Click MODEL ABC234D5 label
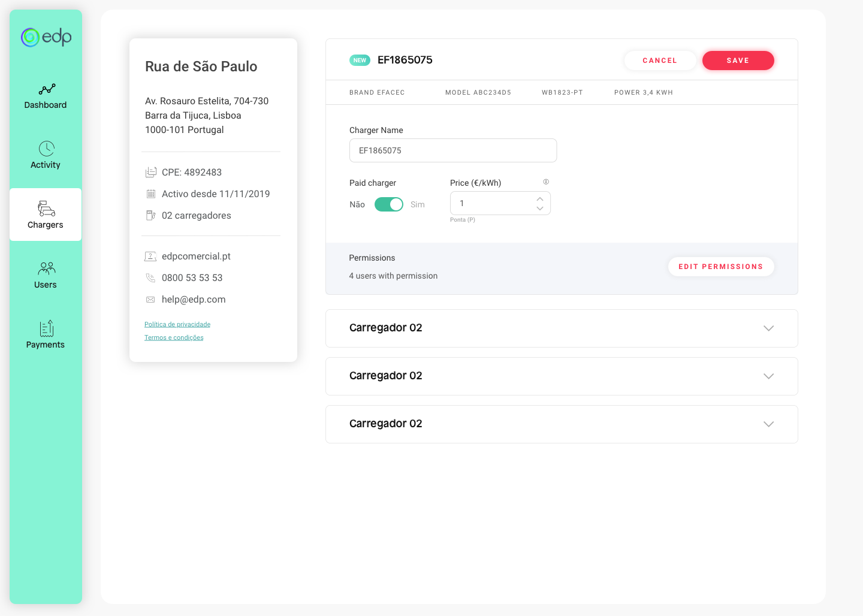Viewport: 863px width, 616px height. click(x=478, y=92)
